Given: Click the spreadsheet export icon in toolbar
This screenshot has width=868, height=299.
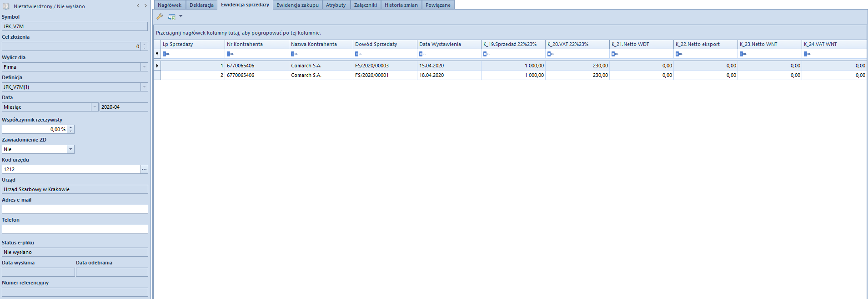Looking at the screenshot, I should (x=171, y=16).
